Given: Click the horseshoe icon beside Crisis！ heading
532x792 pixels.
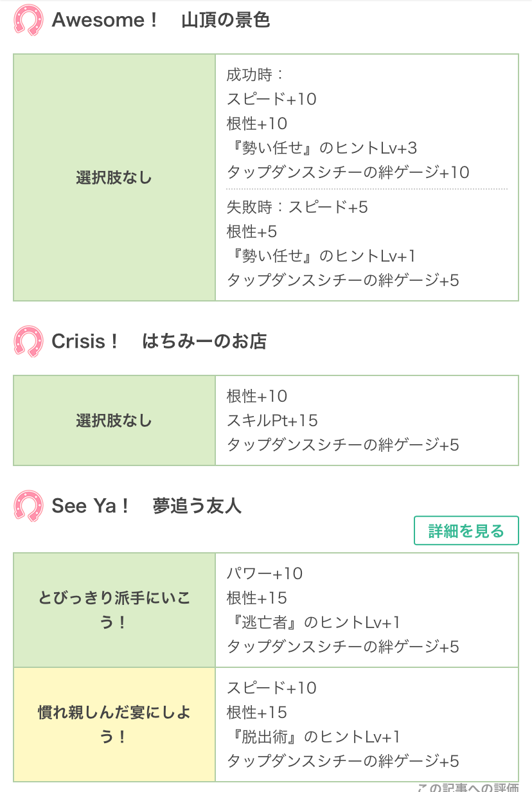Looking at the screenshot, I should pos(28,341).
